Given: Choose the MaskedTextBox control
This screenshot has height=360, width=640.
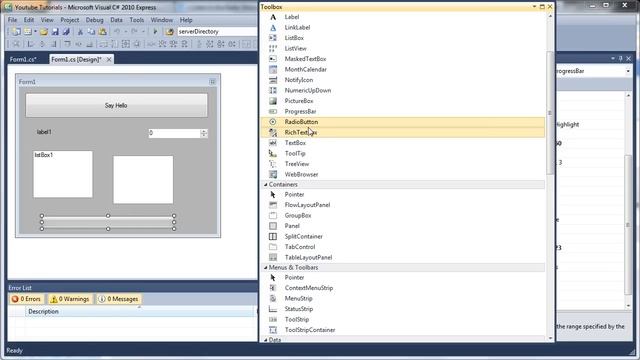Looking at the screenshot, I should 305,59.
